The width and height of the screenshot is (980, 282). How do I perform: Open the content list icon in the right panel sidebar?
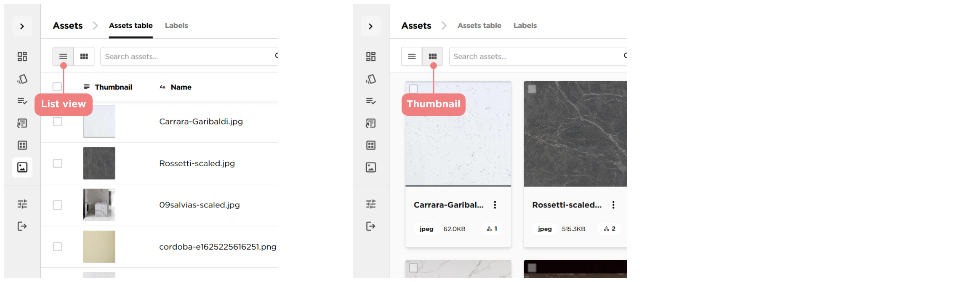[371, 123]
